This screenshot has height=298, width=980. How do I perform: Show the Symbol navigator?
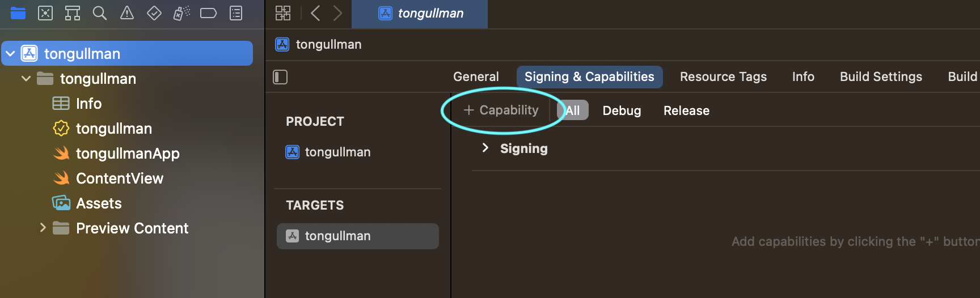point(73,13)
